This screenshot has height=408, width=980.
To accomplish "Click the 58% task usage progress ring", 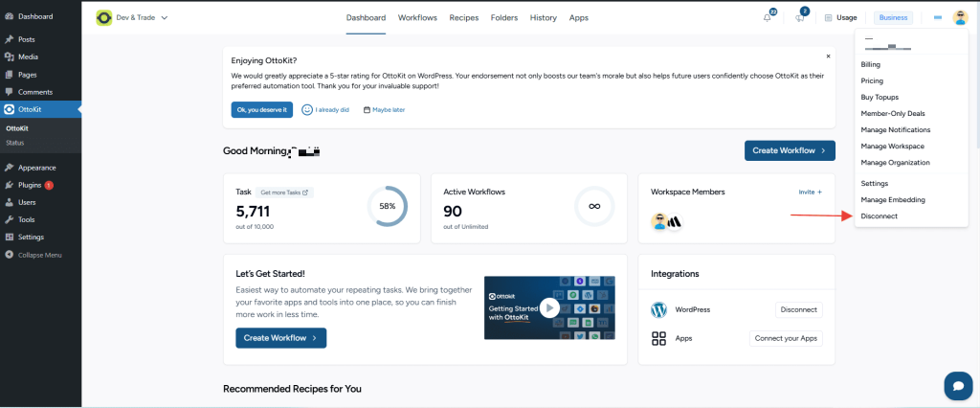I will [388, 206].
